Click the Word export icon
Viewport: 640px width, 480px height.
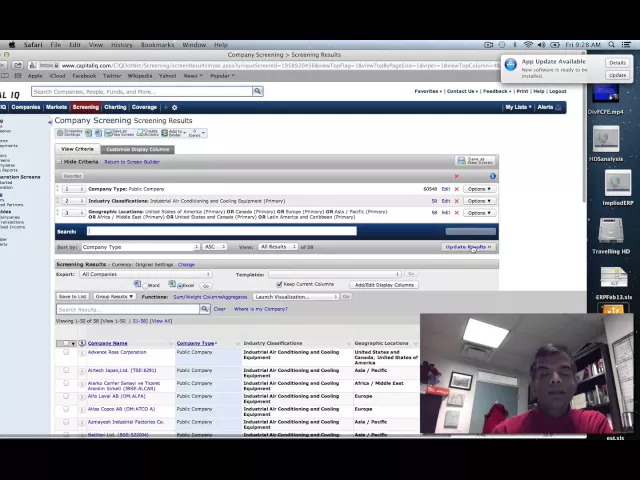click(x=137, y=284)
